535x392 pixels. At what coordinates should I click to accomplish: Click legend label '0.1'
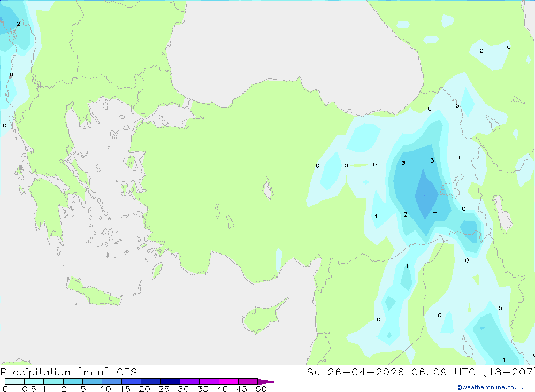click(x=9, y=389)
